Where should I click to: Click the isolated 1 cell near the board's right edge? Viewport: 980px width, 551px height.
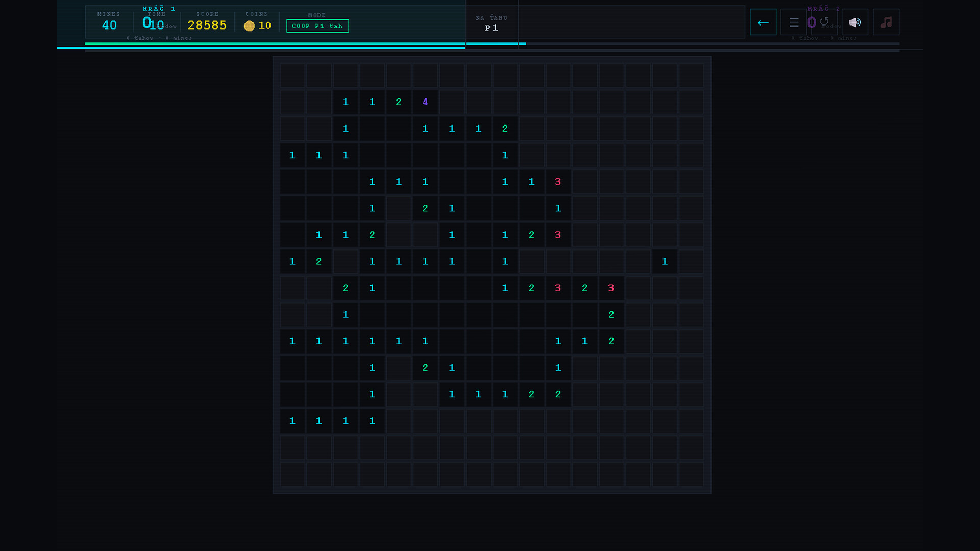[665, 262]
